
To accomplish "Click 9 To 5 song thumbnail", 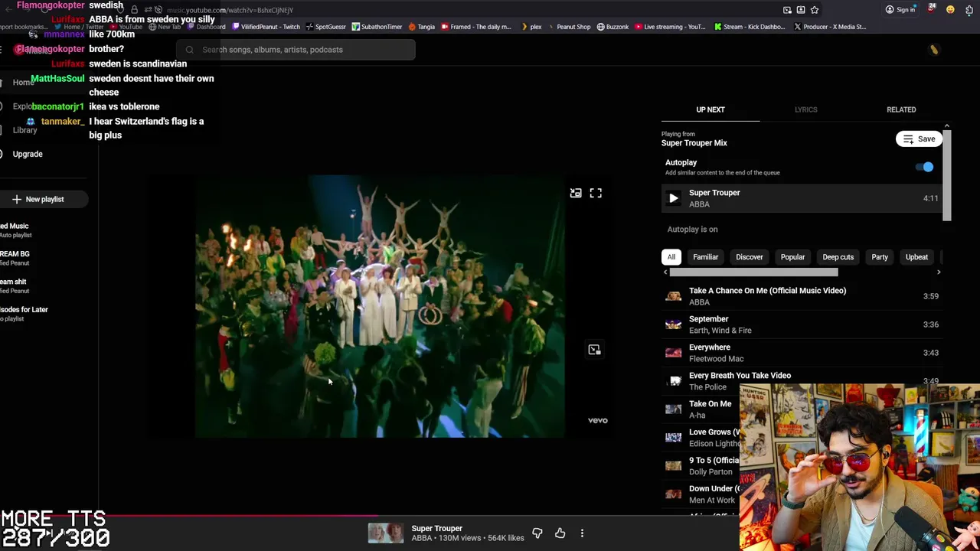I will tap(673, 466).
